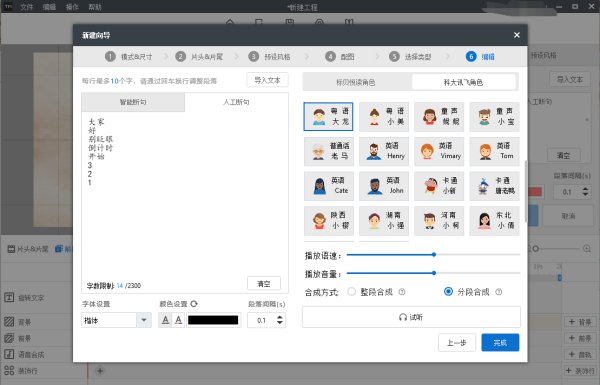Go to step 5 选择类型

410,57
